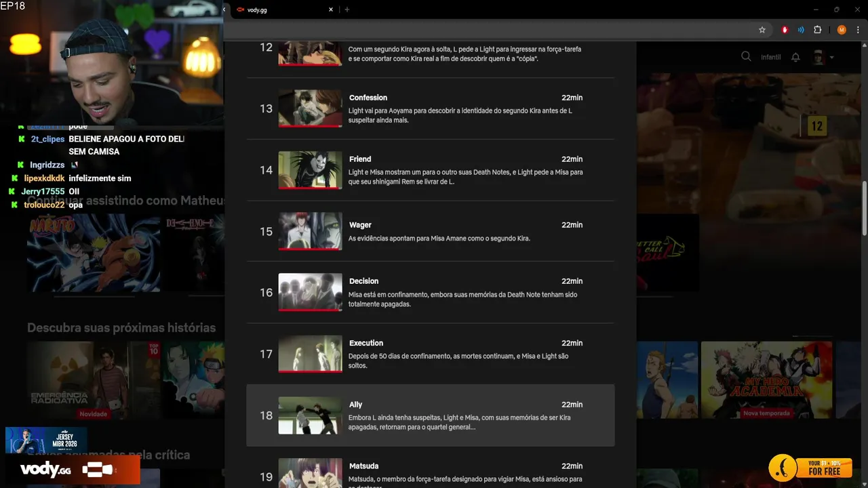
Task: Click the For Free promo badge
Action: tap(810, 467)
